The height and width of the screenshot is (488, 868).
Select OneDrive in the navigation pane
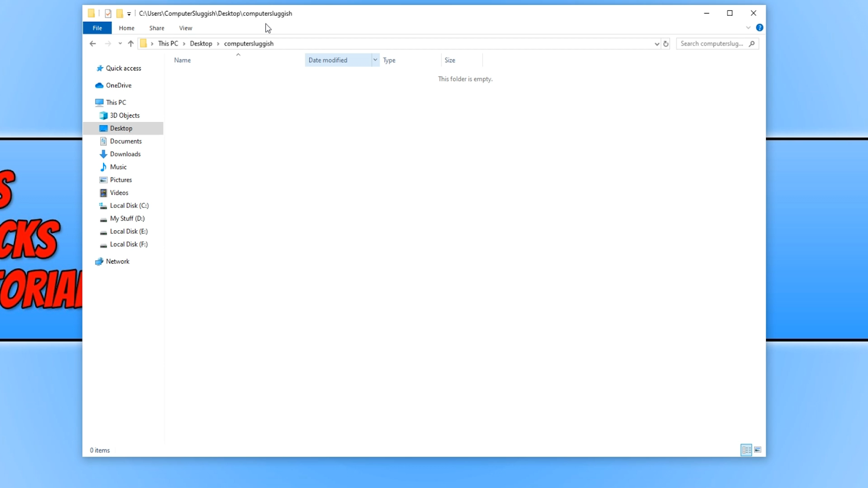(118, 85)
